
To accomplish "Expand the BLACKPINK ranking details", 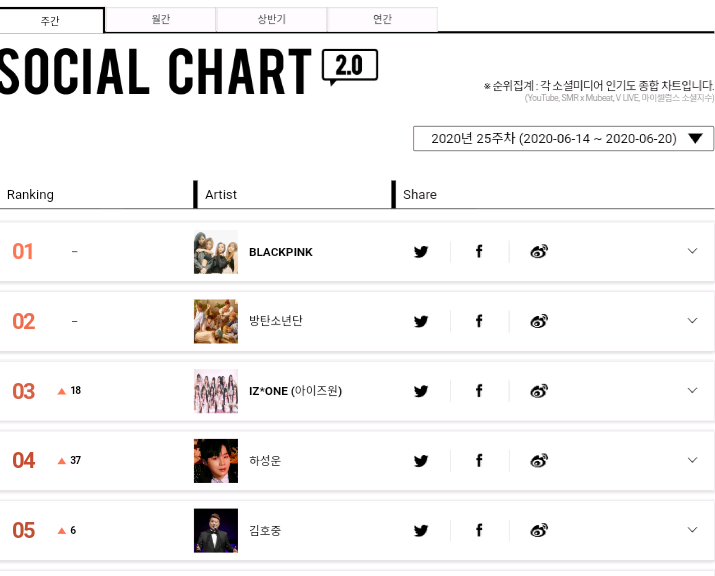I will [692, 251].
